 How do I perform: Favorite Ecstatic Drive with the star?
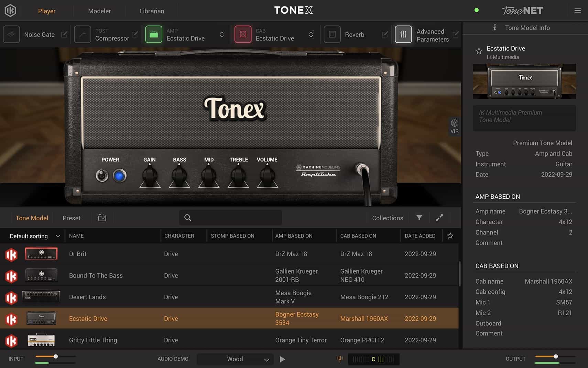pyautogui.click(x=479, y=51)
